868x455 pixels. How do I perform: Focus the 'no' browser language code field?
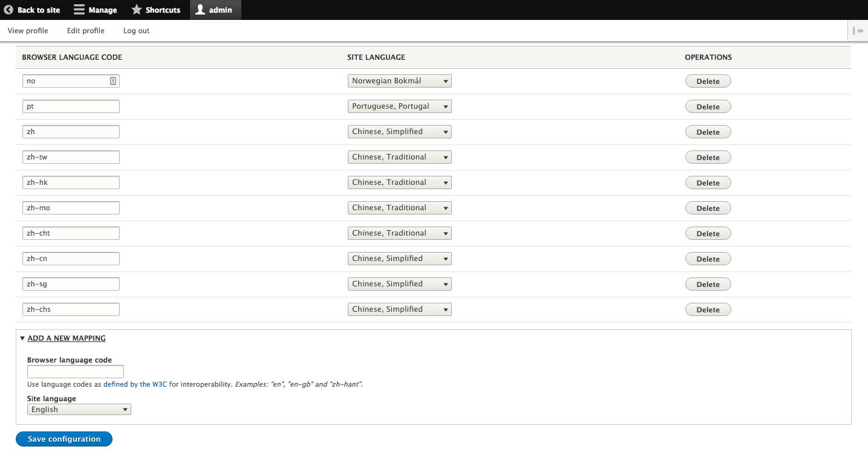[71, 81]
